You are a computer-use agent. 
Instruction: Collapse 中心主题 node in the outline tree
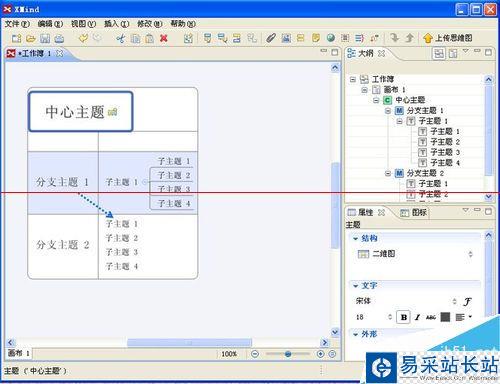pyautogui.click(x=376, y=100)
